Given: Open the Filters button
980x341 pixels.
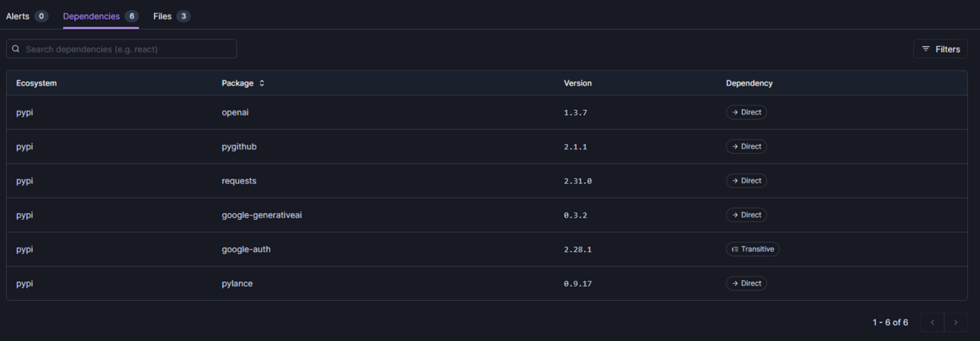Looking at the screenshot, I should [x=940, y=48].
